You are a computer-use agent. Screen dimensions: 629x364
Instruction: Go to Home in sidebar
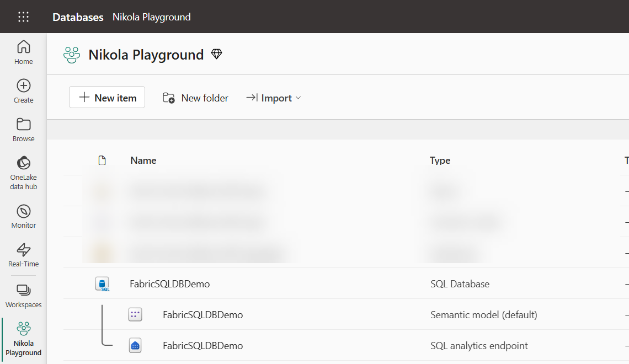(23, 52)
